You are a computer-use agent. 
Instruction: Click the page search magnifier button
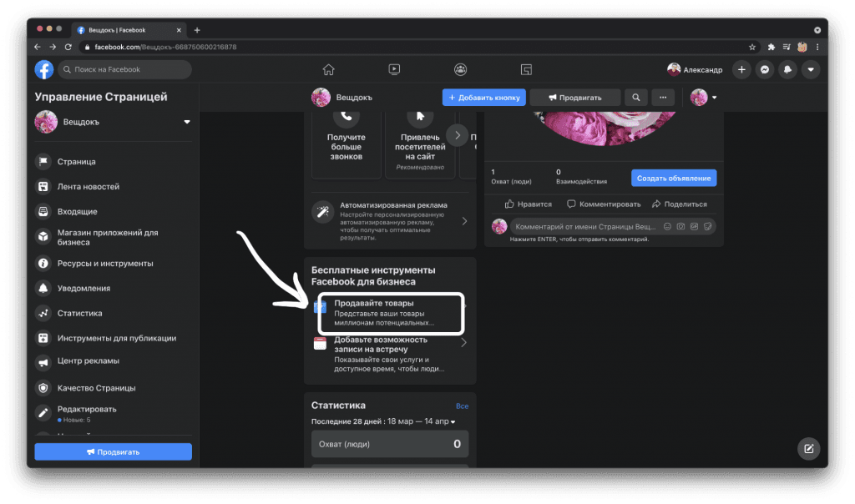[635, 98]
